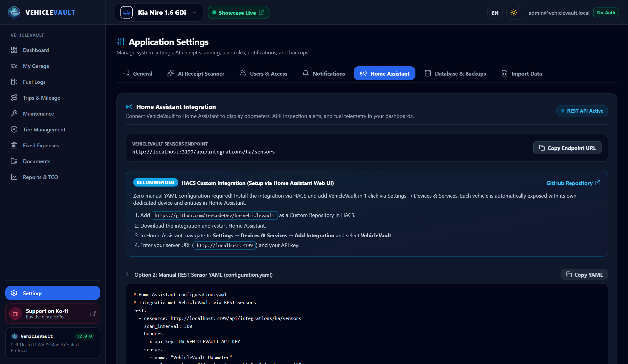Go to the Notifications tab
Viewport: 628px width, 364px height.
click(324, 74)
